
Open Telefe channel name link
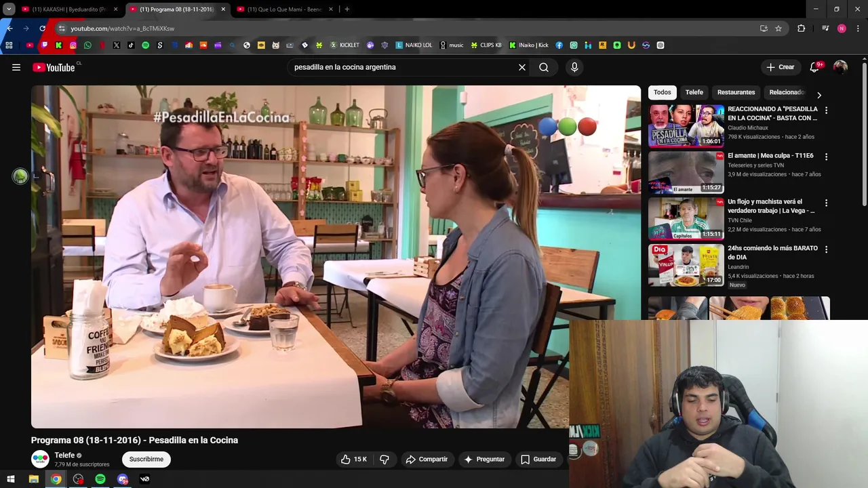pos(64,455)
